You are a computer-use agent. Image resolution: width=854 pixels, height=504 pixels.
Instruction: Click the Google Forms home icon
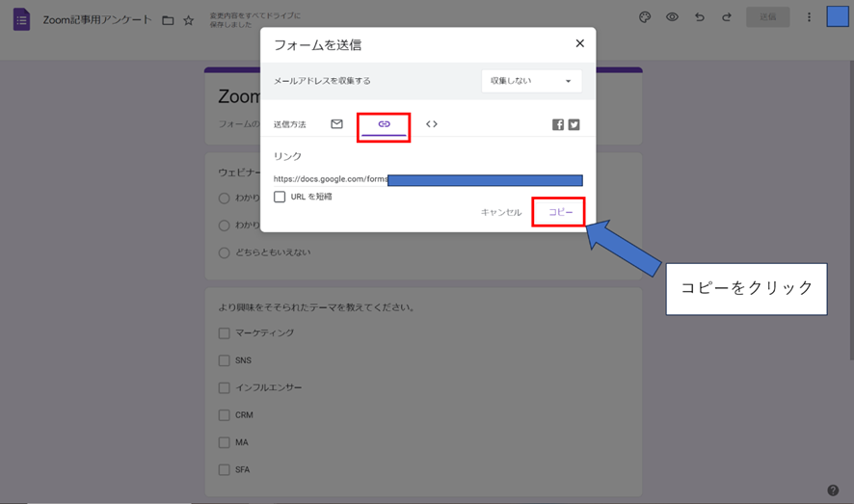coord(21,19)
